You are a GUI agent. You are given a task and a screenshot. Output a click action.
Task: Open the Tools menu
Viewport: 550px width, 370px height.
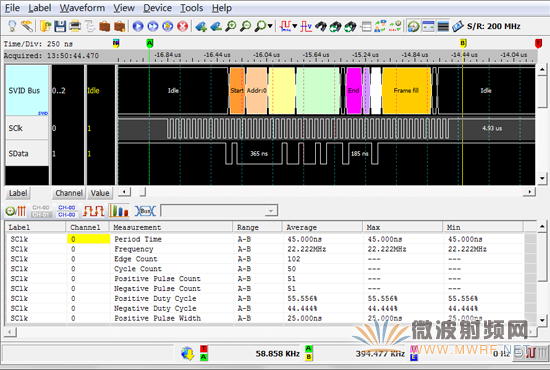(x=192, y=8)
